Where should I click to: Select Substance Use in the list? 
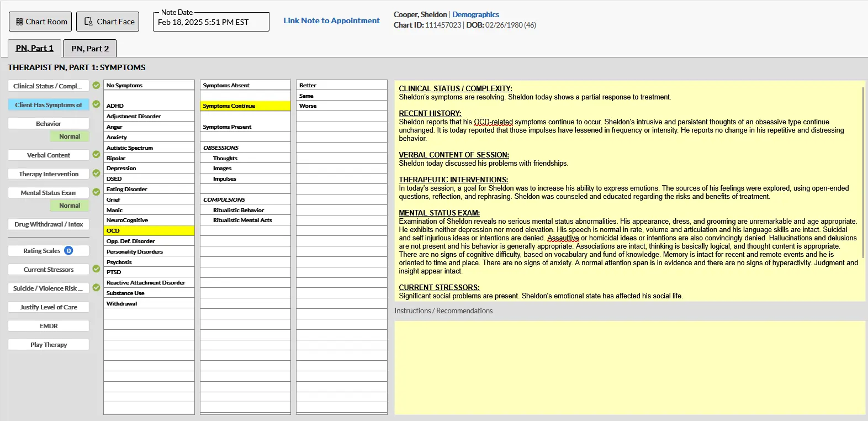pyautogui.click(x=149, y=293)
